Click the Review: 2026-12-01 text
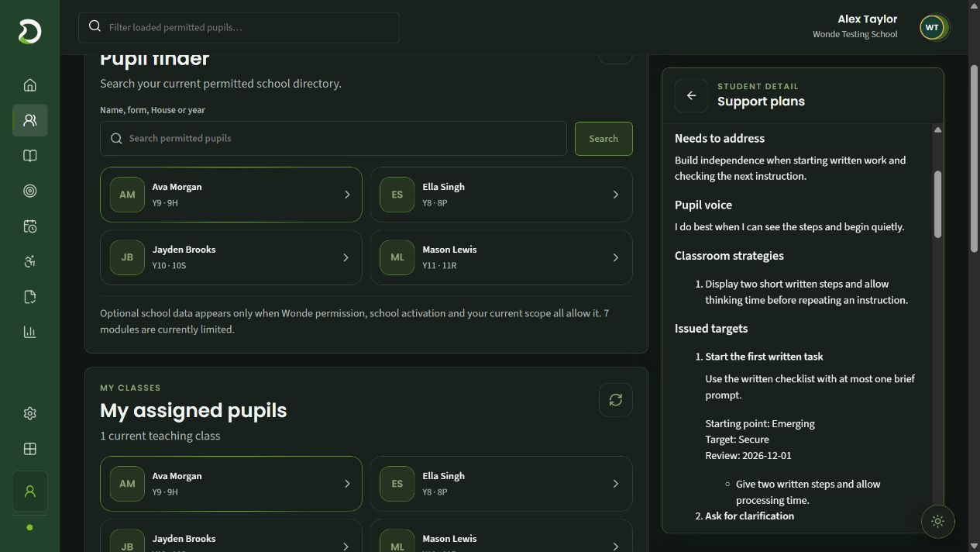 (748, 455)
